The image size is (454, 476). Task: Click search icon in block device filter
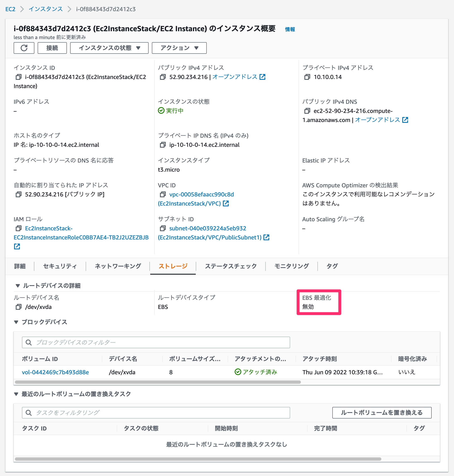(29, 342)
